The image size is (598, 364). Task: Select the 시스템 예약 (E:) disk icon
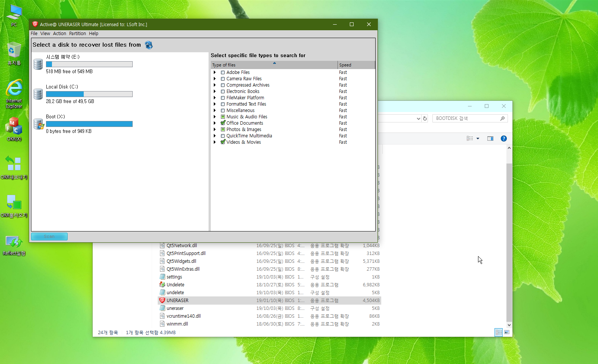(x=38, y=64)
